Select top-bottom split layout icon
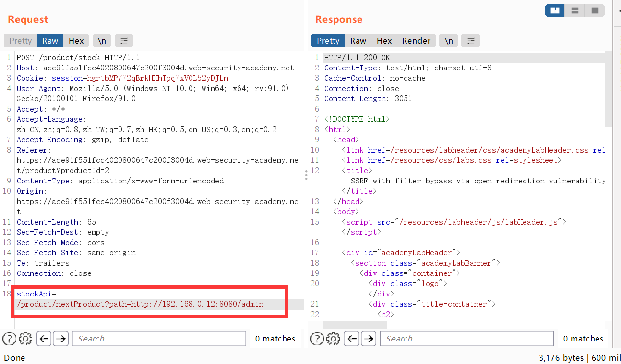621x364 pixels. click(575, 10)
